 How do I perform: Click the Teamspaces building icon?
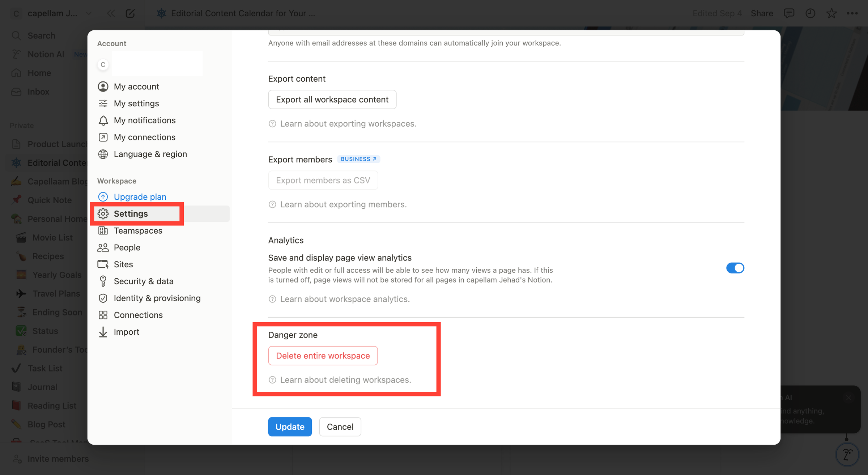[103, 230]
